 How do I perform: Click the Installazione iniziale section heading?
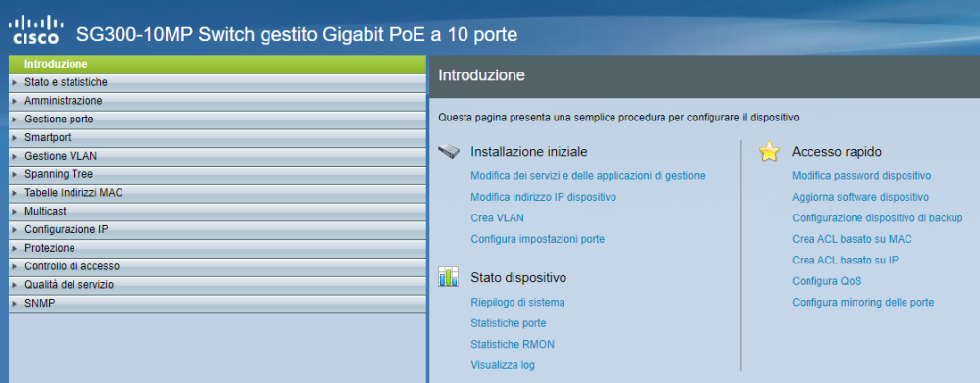coord(529,152)
